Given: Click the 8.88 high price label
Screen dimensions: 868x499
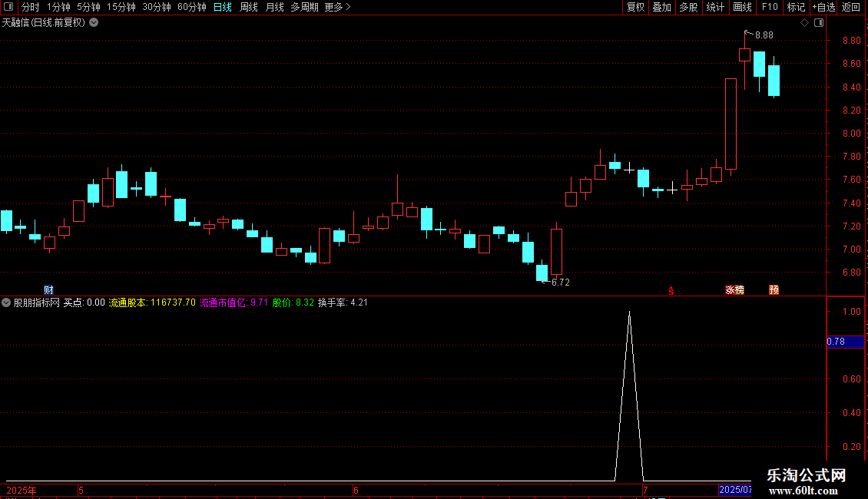Looking at the screenshot, I should tap(764, 35).
